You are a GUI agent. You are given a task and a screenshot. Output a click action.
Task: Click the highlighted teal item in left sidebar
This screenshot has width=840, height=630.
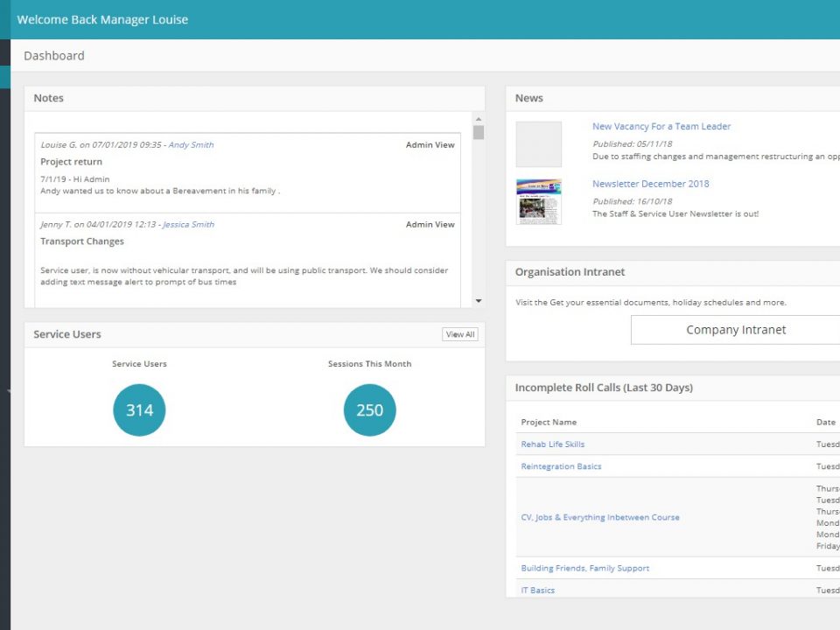5,77
